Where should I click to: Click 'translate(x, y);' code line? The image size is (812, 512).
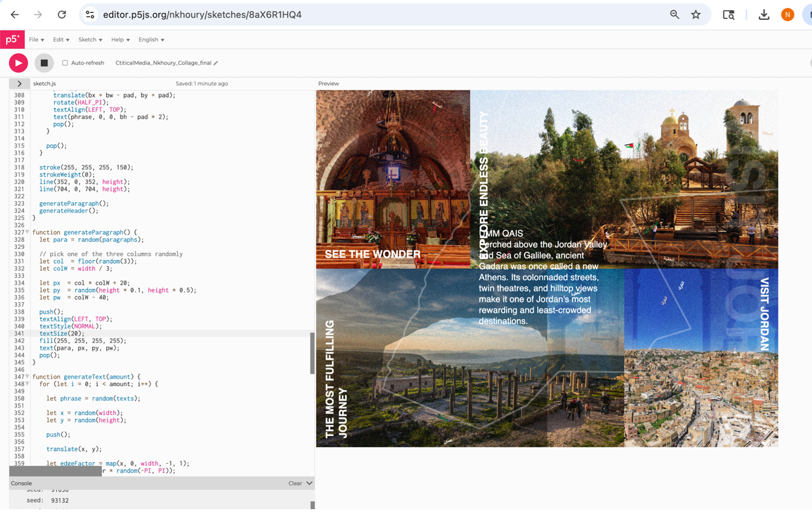click(74, 449)
